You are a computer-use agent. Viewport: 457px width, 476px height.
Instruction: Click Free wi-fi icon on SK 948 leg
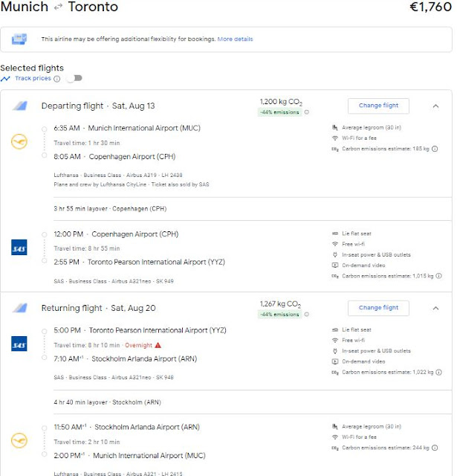pos(335,341)
